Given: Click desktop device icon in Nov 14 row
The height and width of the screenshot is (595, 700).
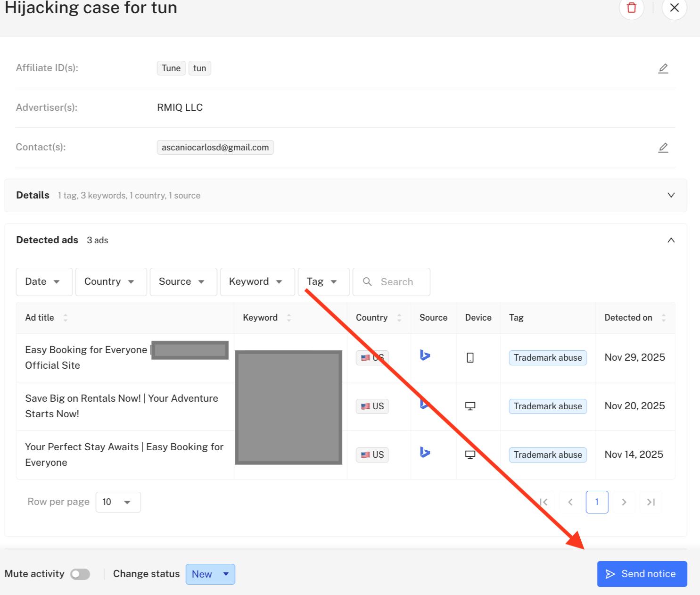Looking at the screenshot, I should pos(470,455).
